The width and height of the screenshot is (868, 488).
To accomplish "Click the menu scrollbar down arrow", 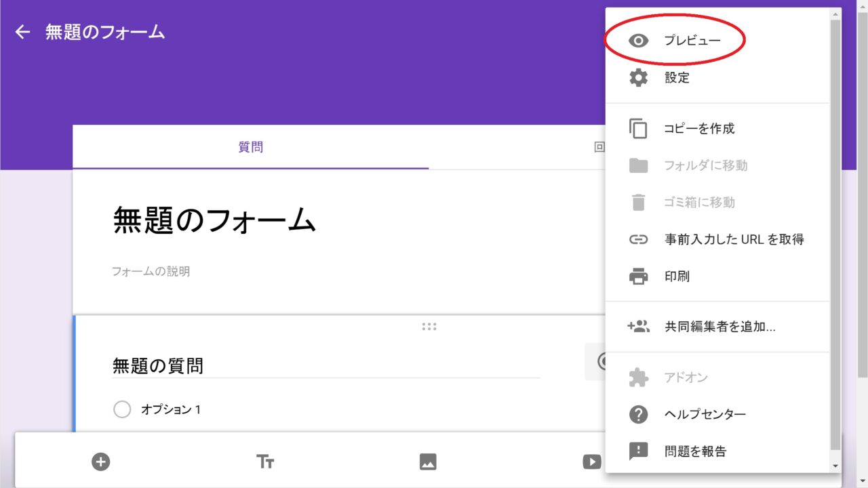I will (835, 466).
